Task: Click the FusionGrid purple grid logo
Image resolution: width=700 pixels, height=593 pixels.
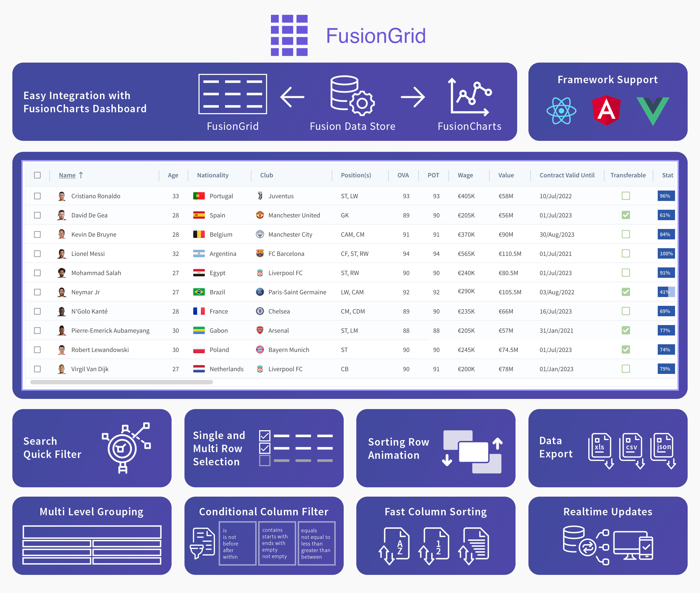Action: point(289,35)
